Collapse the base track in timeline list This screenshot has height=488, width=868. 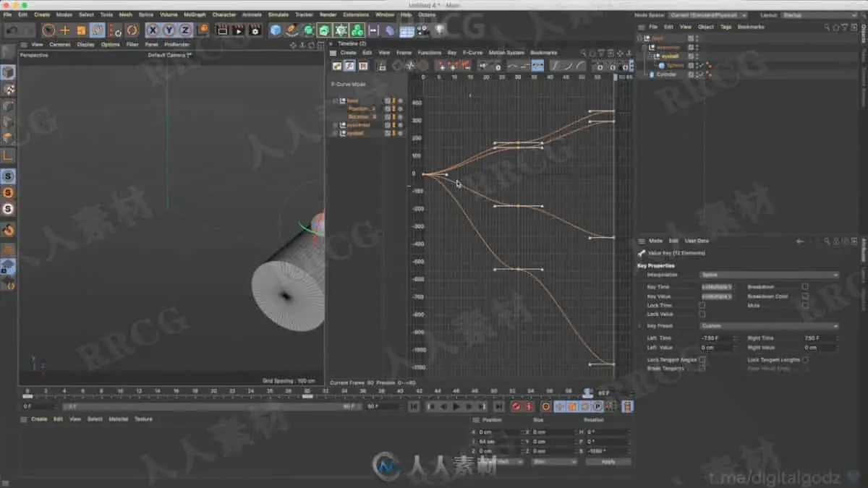(335, 101)
